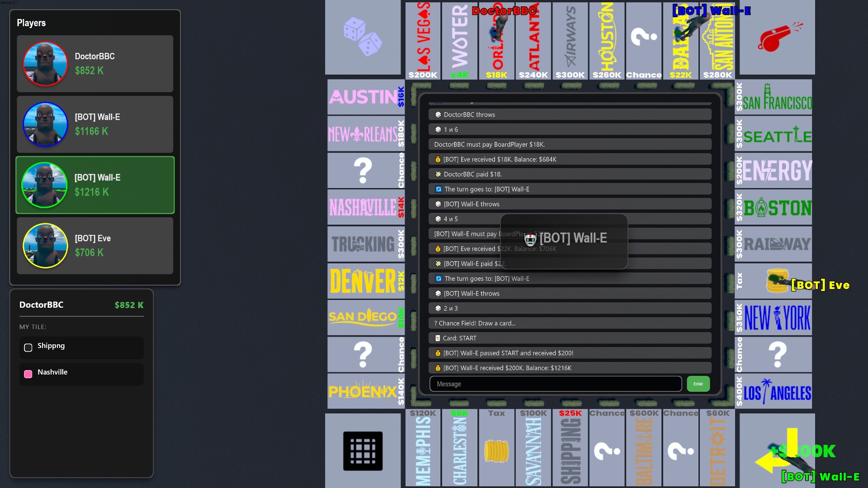Toggle the pink Nashville tile checkbox
This screenshot has width=868, height=488.
point(28,374)
